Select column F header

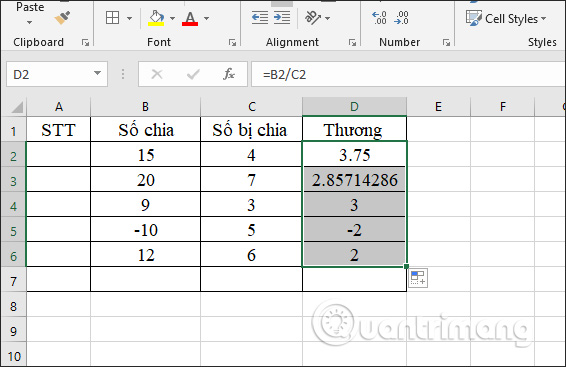(x=502, y=107)
